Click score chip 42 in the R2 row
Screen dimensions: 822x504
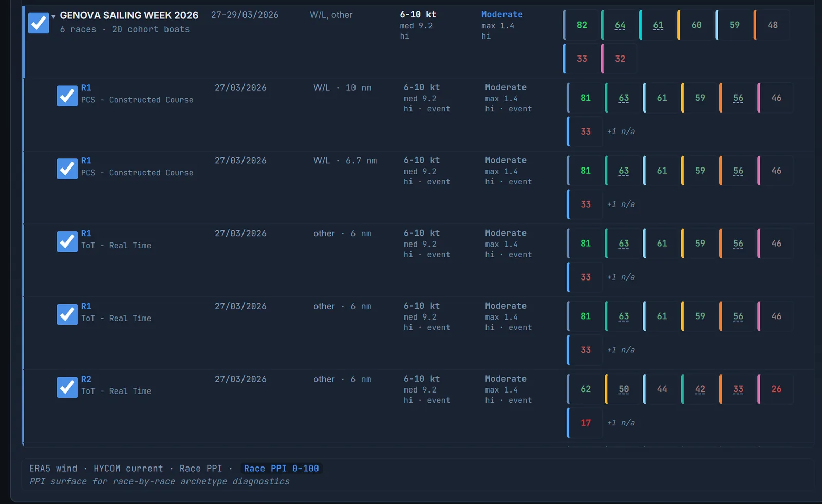pos(699,389)
